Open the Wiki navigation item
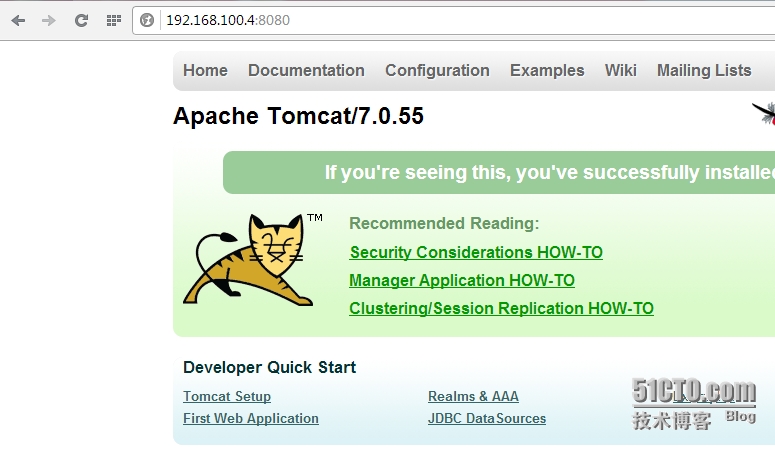 [x=620, y=70]
